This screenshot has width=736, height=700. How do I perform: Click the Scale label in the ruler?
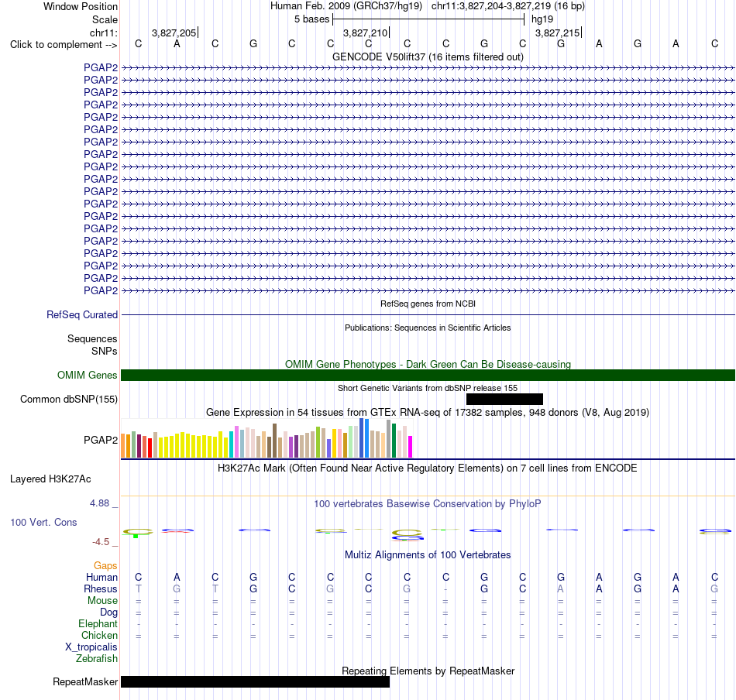105,19
